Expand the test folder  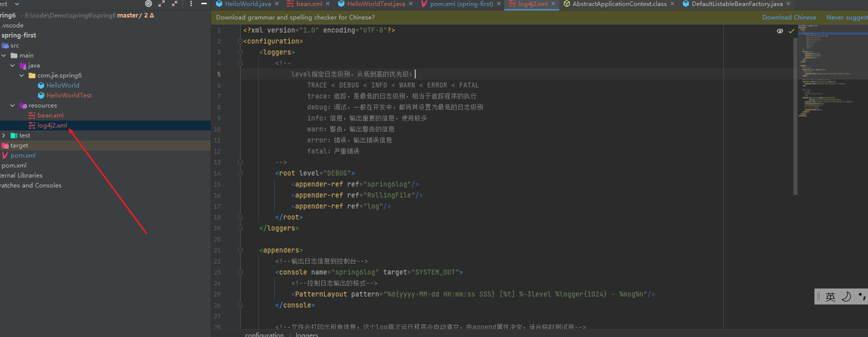pos(4,135)
